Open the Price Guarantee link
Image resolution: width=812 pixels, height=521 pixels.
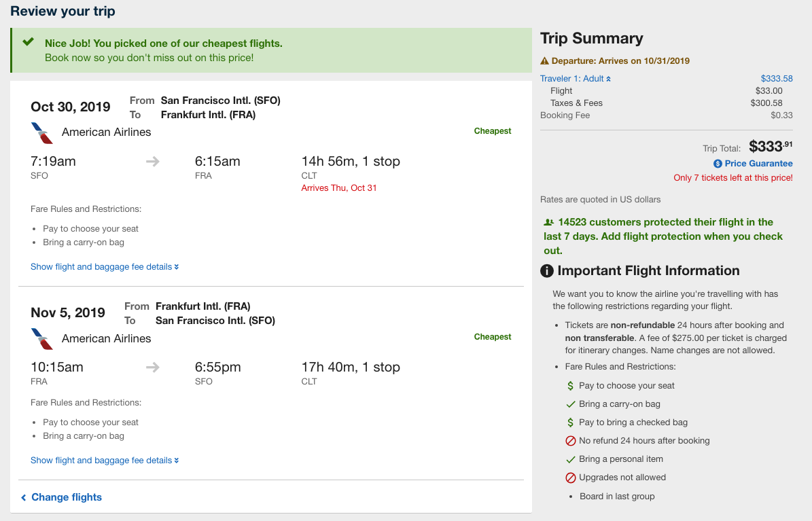click(758, 164)
